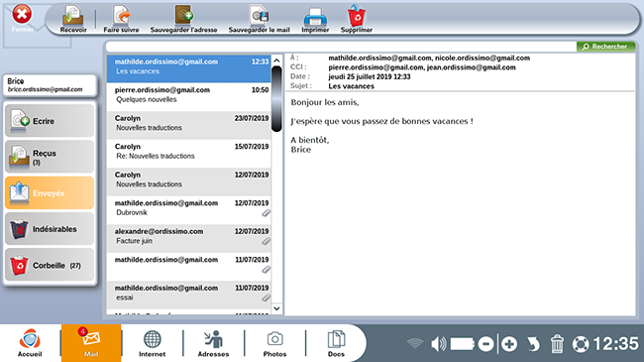Viewport: 644px width, 362px height.
Task: Click the email list scroll down arrow
Action: (x=276, y=308)
